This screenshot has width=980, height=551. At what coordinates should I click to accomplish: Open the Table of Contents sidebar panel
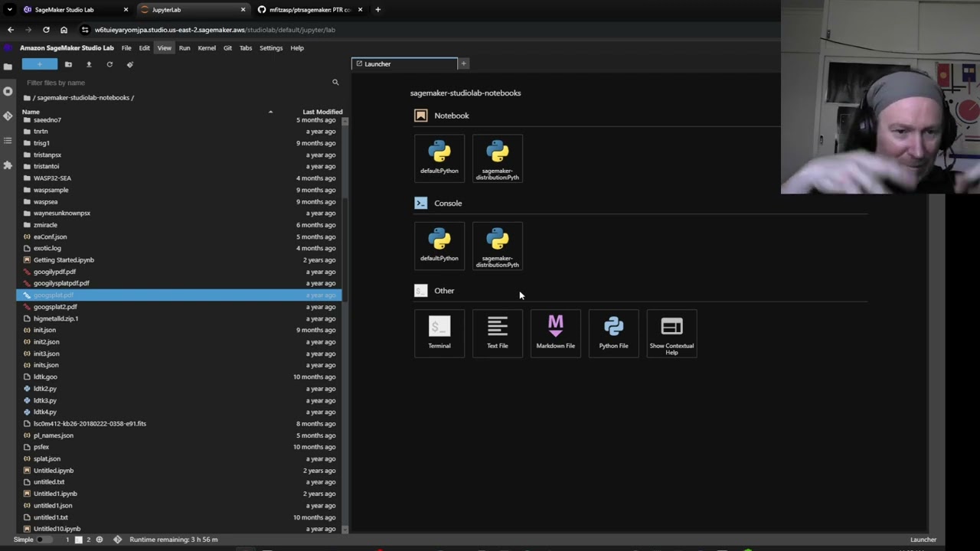tap(8, 140)
